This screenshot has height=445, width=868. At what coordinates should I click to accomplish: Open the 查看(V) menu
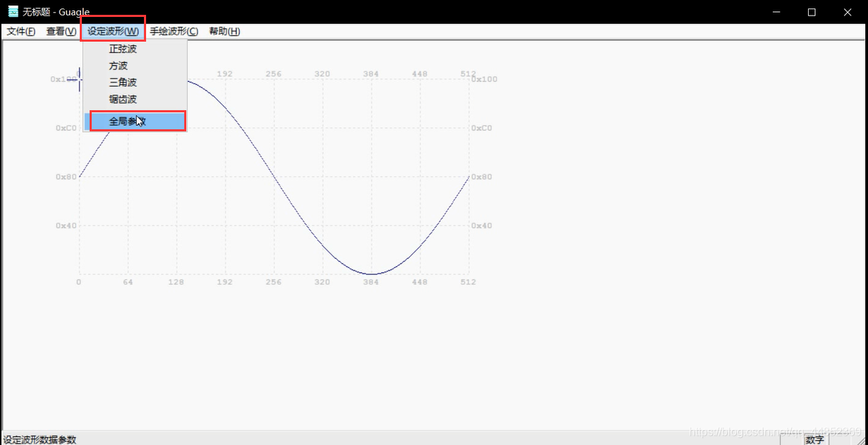[61, 32]
